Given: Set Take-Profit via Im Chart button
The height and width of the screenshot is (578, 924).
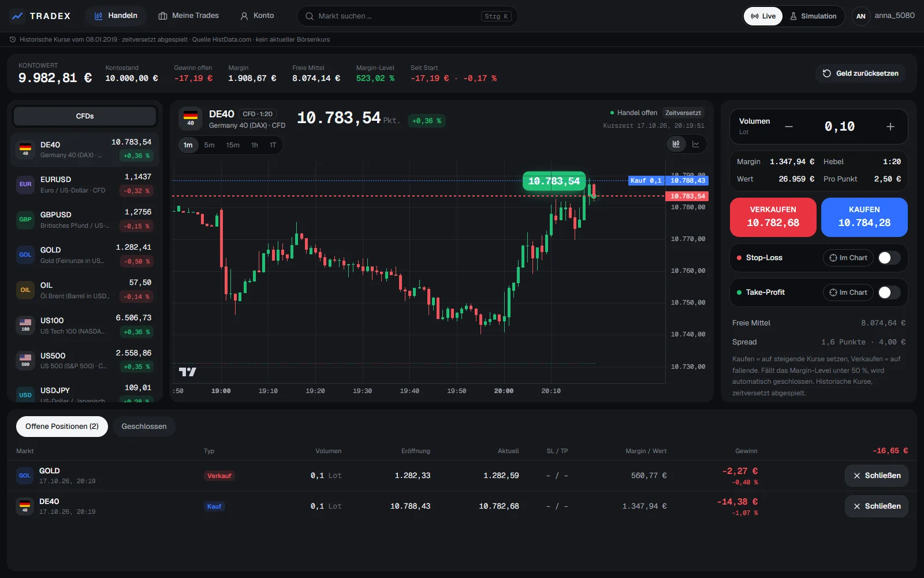Looking at the screenshot, I should click(848, 292).
